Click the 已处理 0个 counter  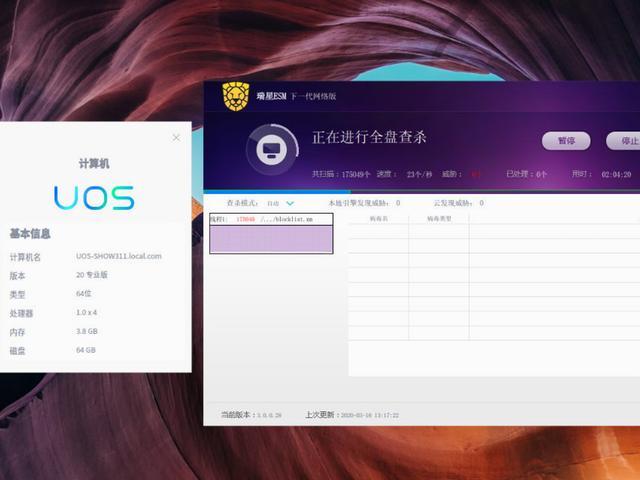coord(526,174)
